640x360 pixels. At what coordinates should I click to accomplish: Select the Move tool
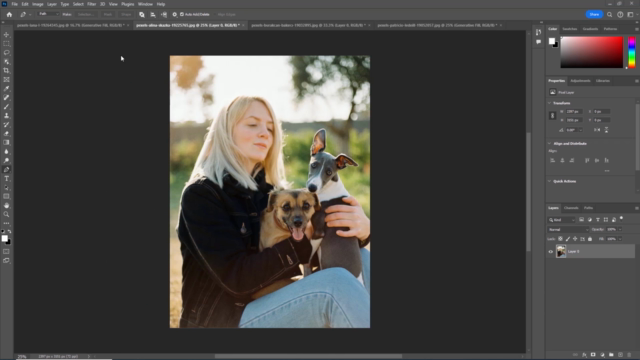(x=7, y=35)
